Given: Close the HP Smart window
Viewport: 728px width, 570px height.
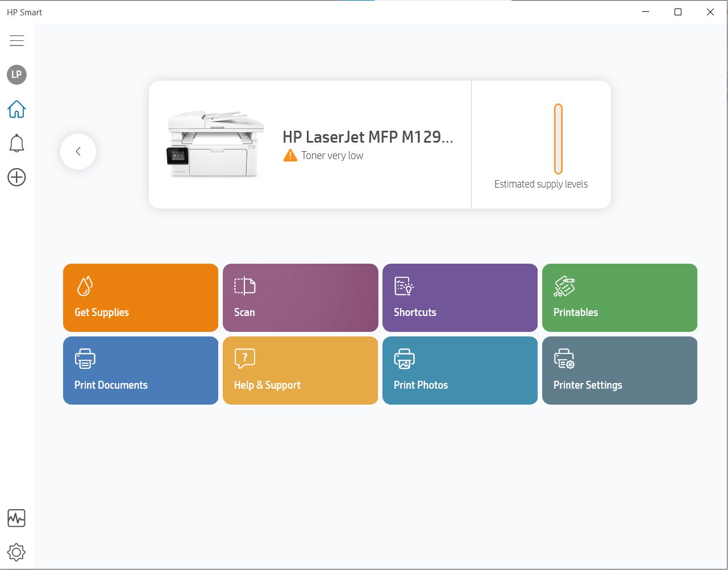Looking at the screenshot, I should [x=710, y=12].
